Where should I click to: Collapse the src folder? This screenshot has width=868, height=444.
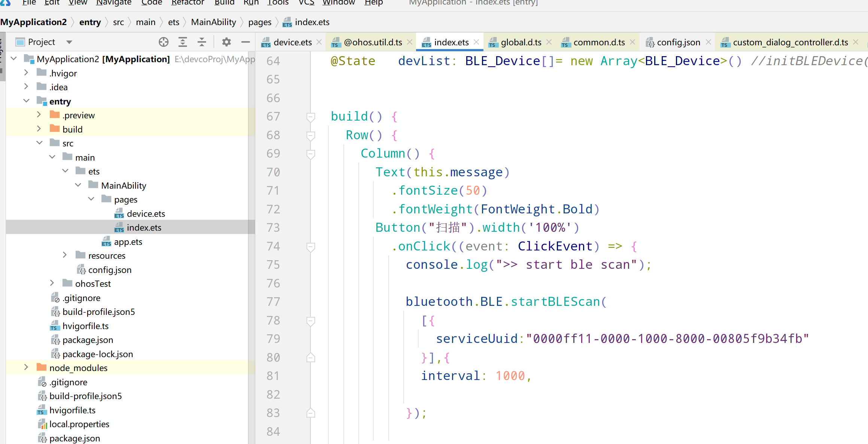(x=39, y=143)
